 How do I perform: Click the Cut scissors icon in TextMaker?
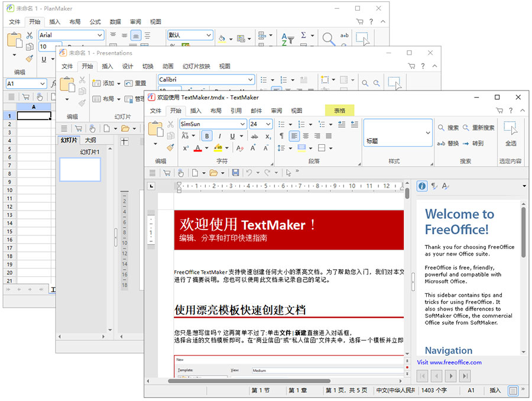[170, 124]
